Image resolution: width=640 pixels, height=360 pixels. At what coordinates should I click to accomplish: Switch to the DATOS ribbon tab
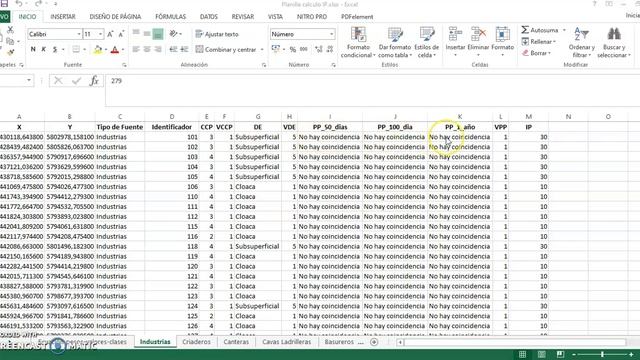(x=209, y=17)
